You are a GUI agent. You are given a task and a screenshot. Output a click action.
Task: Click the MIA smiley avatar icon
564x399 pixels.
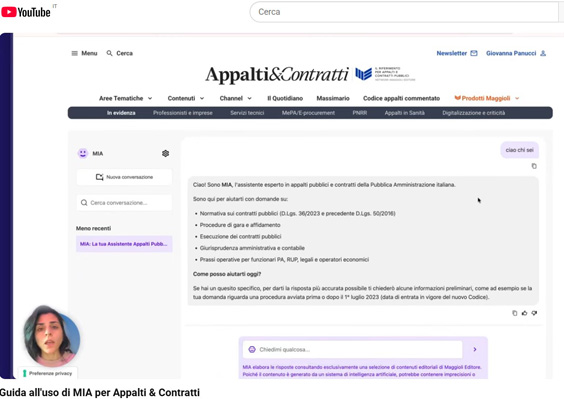83,153
